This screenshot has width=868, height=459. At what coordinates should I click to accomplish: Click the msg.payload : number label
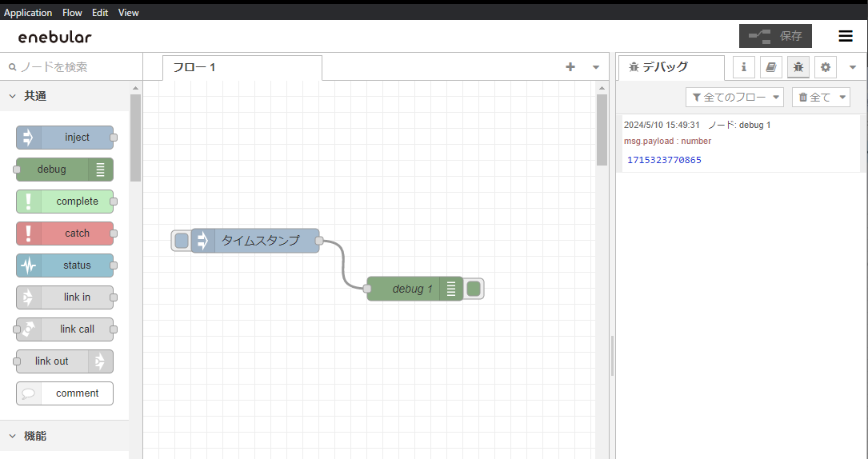[668, 141]
